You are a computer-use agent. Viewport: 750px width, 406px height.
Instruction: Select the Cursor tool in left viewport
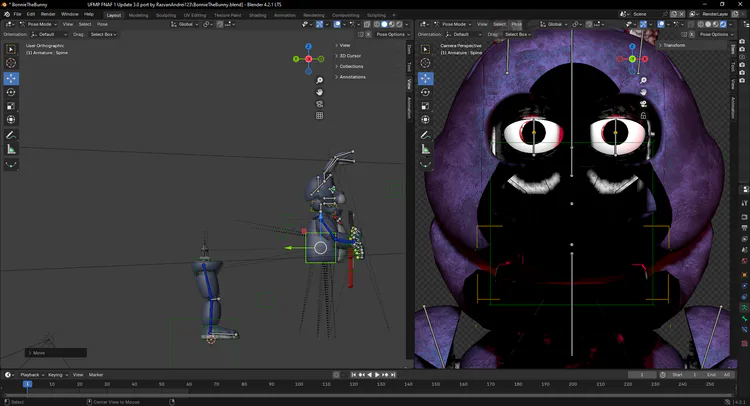pyautogui.click(x=11, y=63)
